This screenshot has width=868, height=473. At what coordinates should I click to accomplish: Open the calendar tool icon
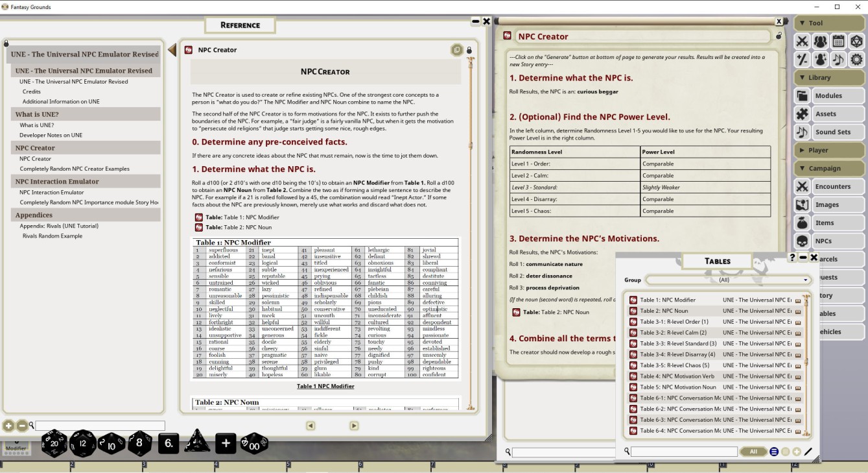tap(839, 42)
